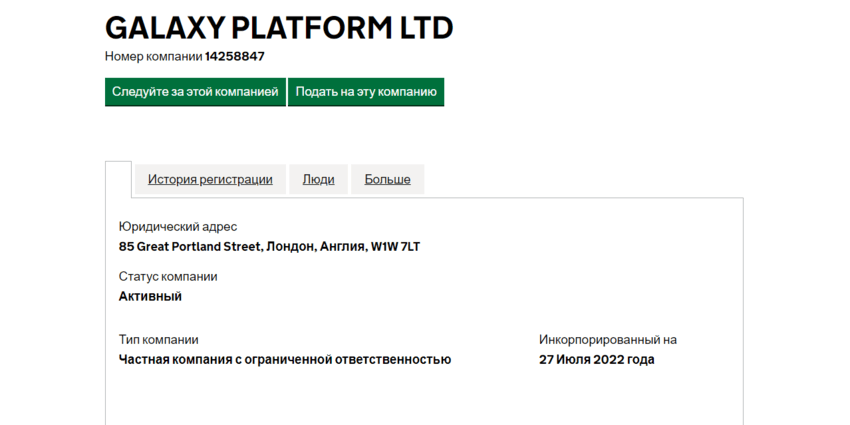Click the "Юридический адрес" label

pos(178,227)
